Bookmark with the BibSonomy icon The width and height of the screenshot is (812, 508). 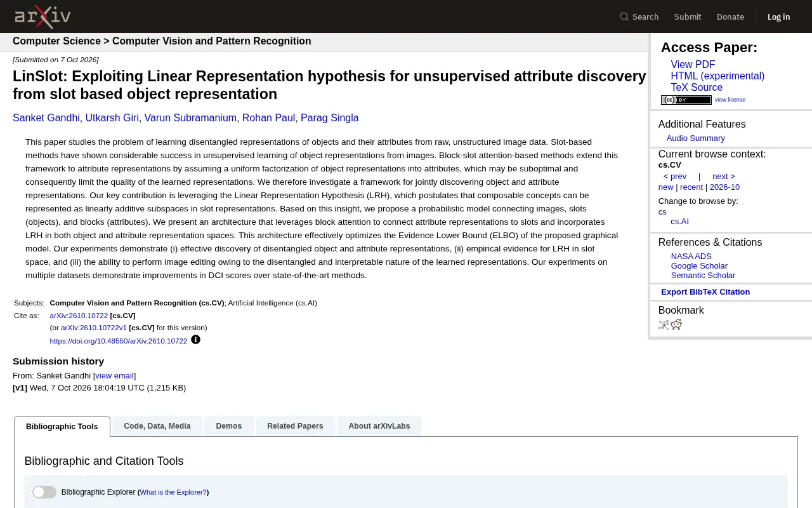(x=664, y=325)
